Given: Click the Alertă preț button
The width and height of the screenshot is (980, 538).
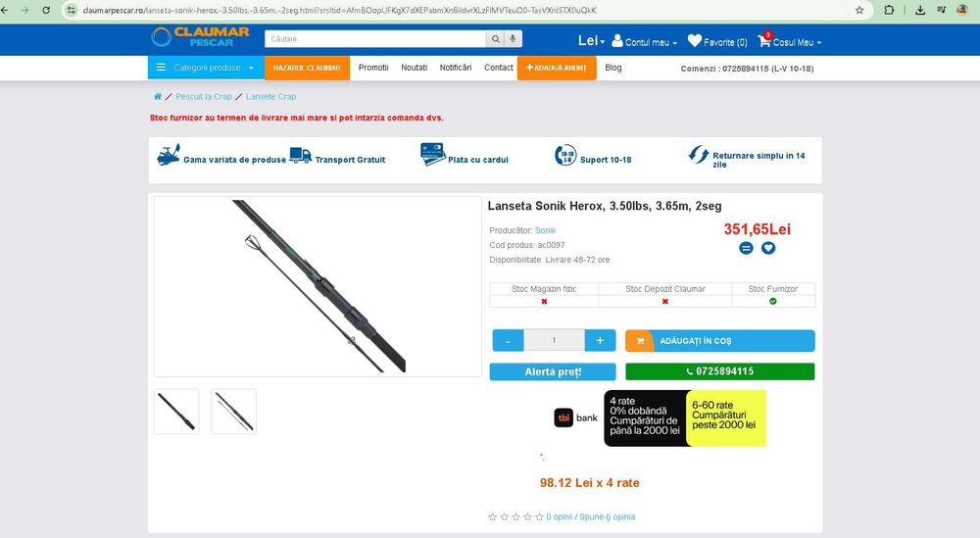Looking at the screenshot, I should (x=553, y=371).
